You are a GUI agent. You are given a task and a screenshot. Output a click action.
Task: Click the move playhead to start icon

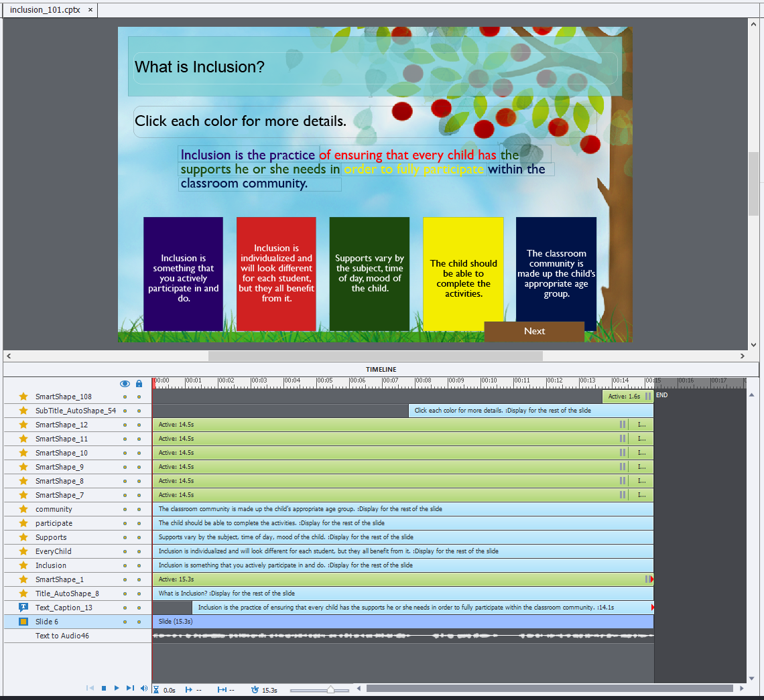point(90,688)
